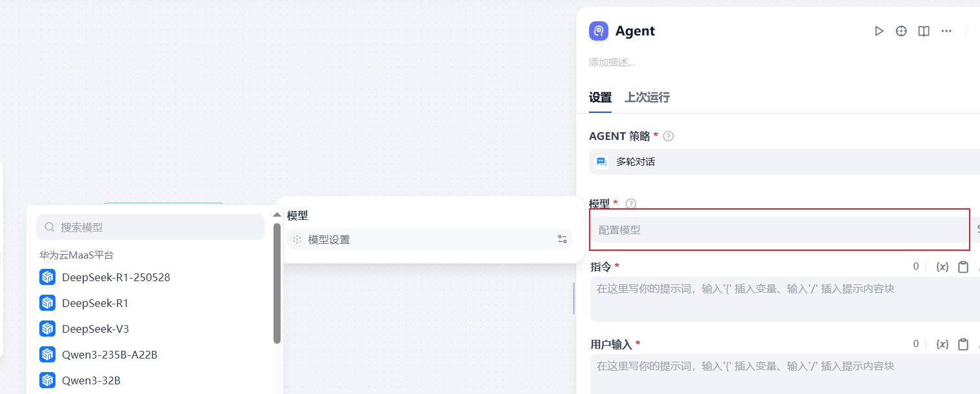Screen dimensions: 980x394
Task: Open the help book icon in Agent header
Action: coord(924,31)
